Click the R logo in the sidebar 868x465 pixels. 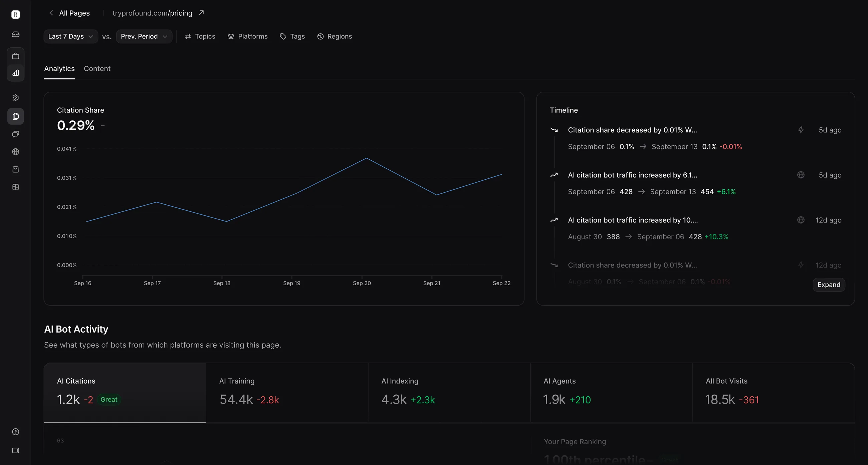15,14
